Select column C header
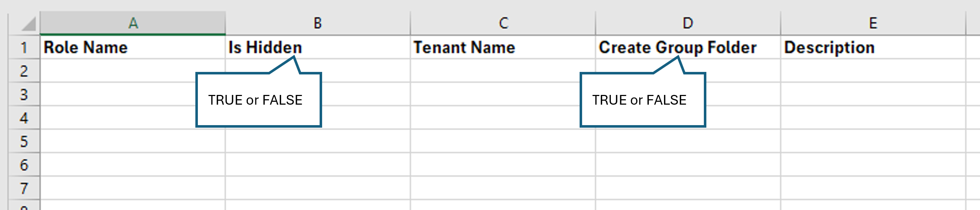980x210 pixels. point(503,23)
